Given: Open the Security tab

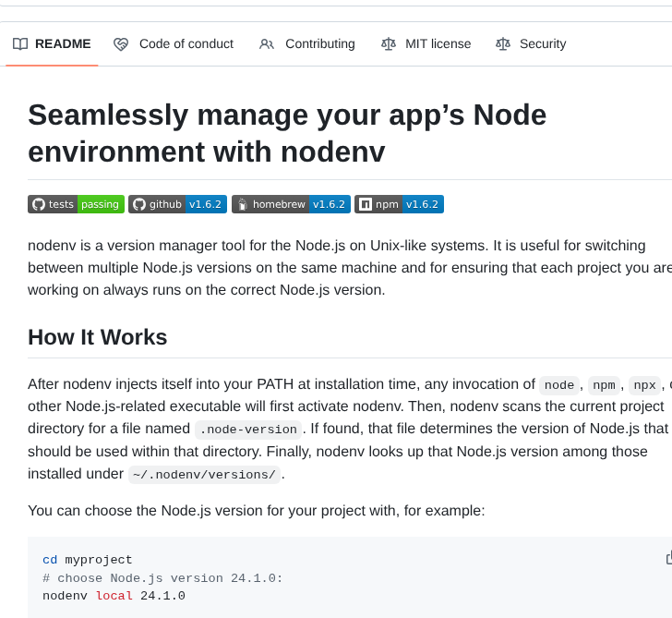Looking at the screenshot, I should coord(531,43).
